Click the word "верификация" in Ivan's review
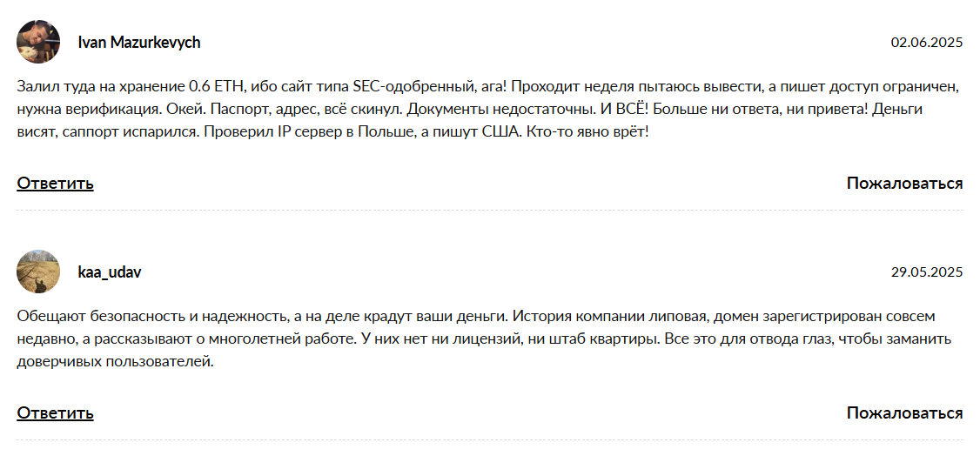Screen dimensions: 980x456 tap(97, 111)
